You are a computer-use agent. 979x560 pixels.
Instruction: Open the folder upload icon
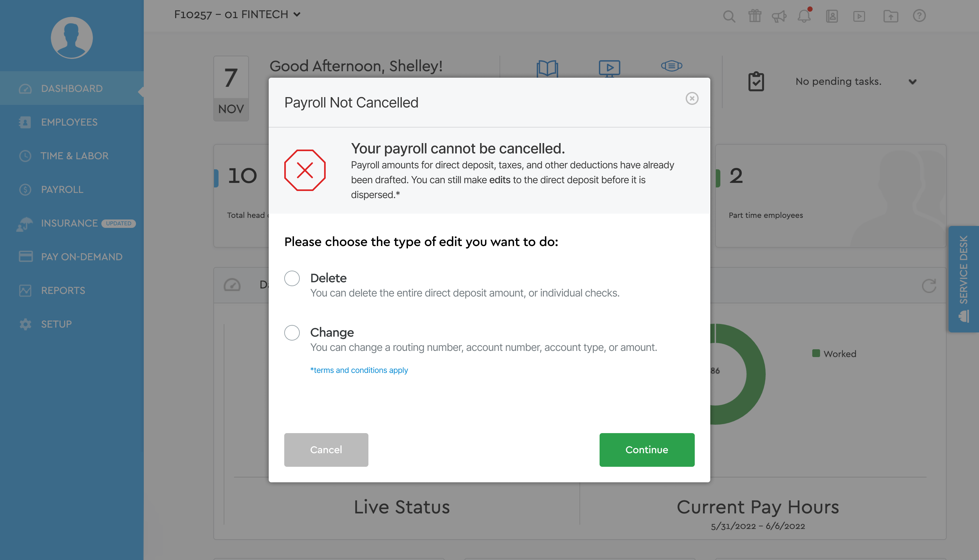(891, 16)
